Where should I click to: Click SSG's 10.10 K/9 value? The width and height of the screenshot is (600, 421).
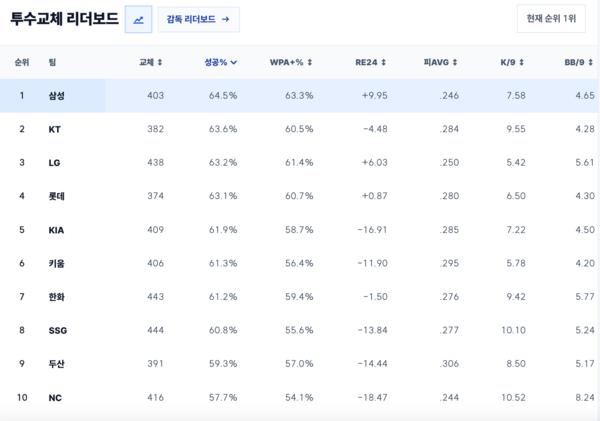pos(514,330)
